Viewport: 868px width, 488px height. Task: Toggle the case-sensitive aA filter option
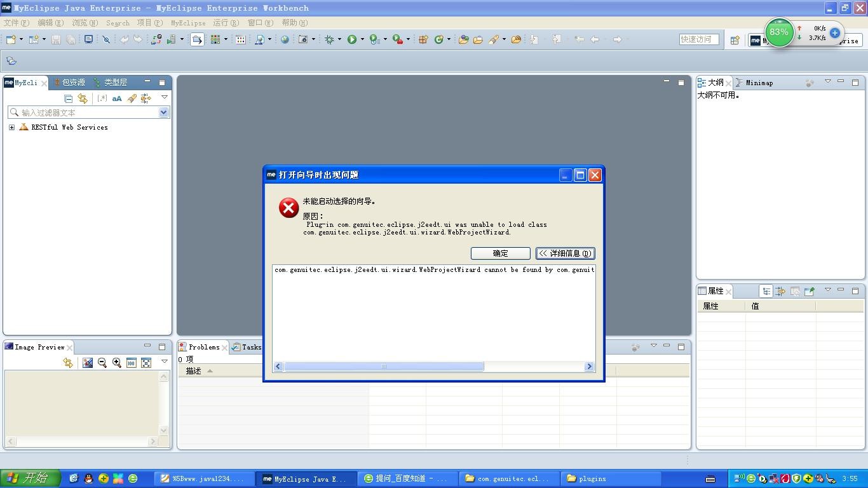(x=117, y=98)
